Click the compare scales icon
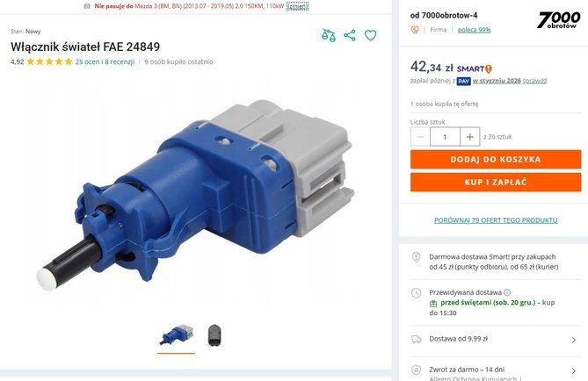Image resolution: width=588 pixels, height=381 pixels. pos(329,36)
